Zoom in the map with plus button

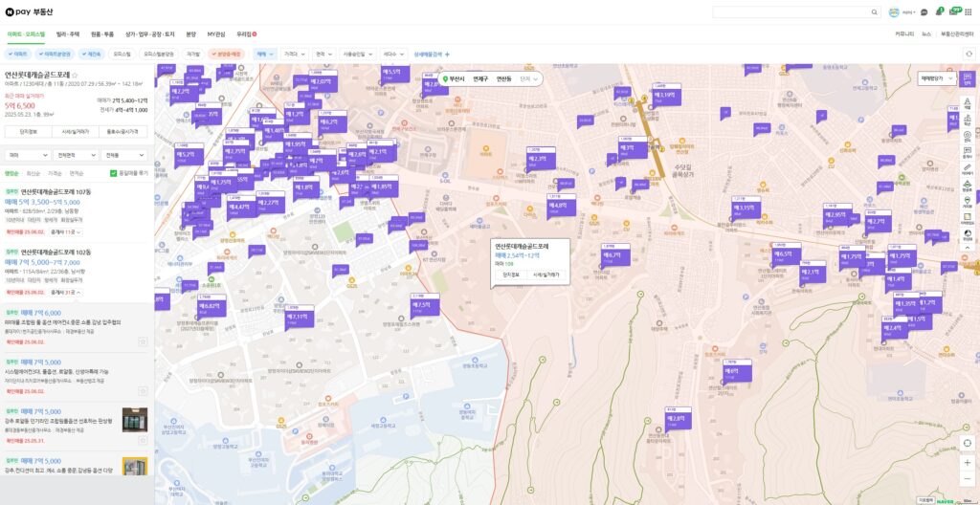pos(968,463)
